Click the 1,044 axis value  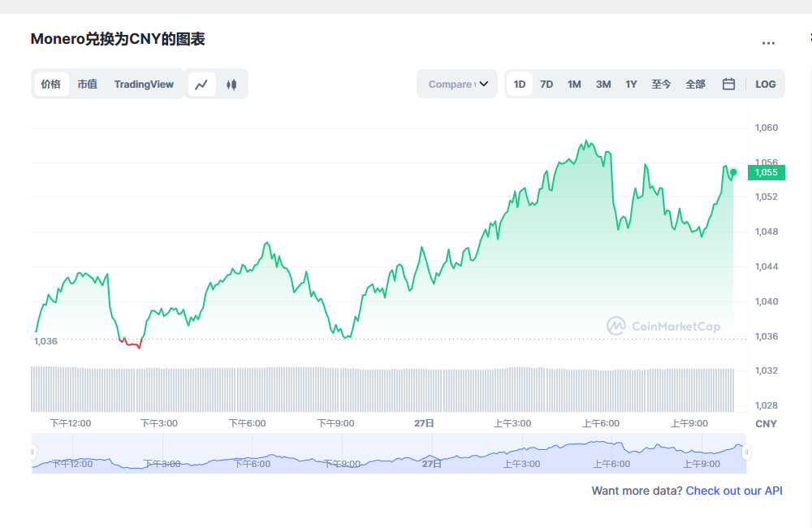click(767, 266)
